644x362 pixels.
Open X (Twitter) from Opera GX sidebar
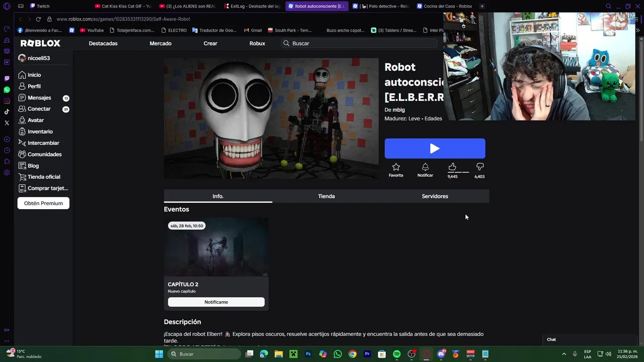point(7,123)
